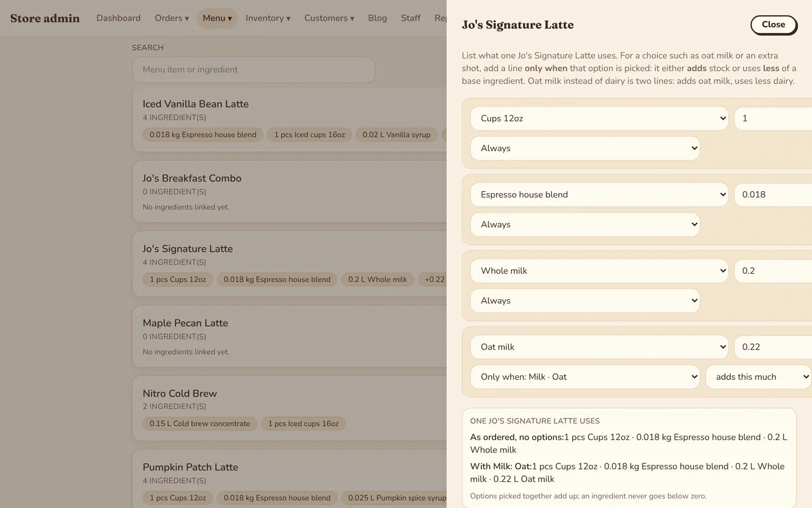The width and height of the screenshot is (812, 508).
Task: Open the Inventory menu
Action: point(268,18)
